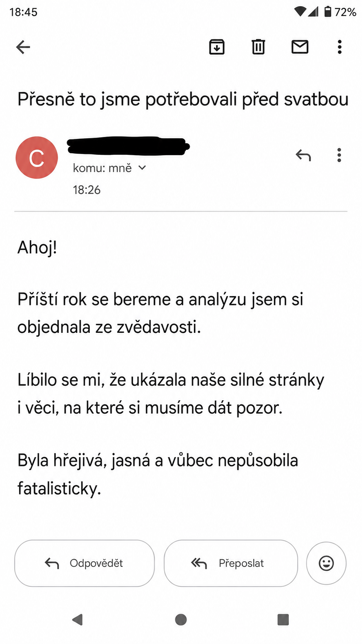
Task: Tap the 18:26 message timestamp
Action: pyautogui.click(x=87, y=190)
